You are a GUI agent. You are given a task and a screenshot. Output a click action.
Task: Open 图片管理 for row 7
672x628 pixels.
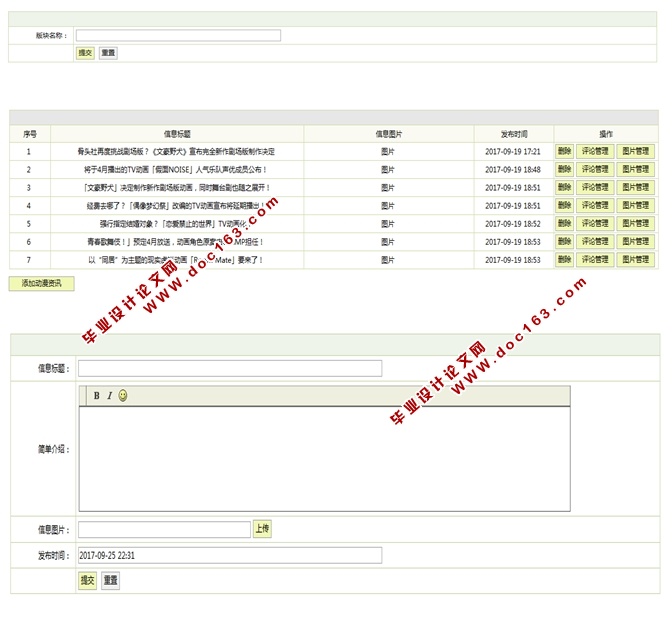click(x=636, y=259)
